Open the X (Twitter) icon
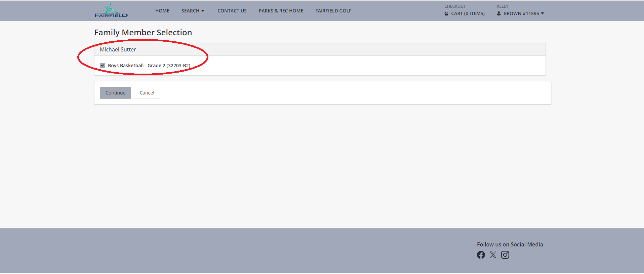This screenshot has width=644, height=274. pyautogui.click(x=493, y=255)
